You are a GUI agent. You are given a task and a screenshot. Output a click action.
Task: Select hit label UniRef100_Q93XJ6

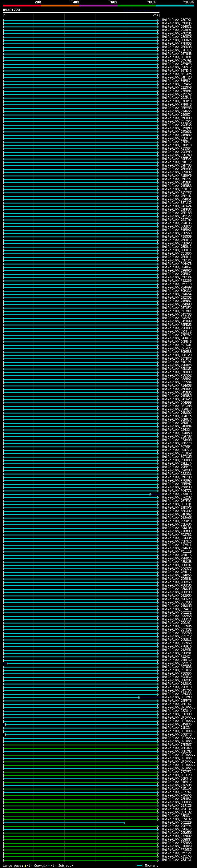[x=176, y=664]
